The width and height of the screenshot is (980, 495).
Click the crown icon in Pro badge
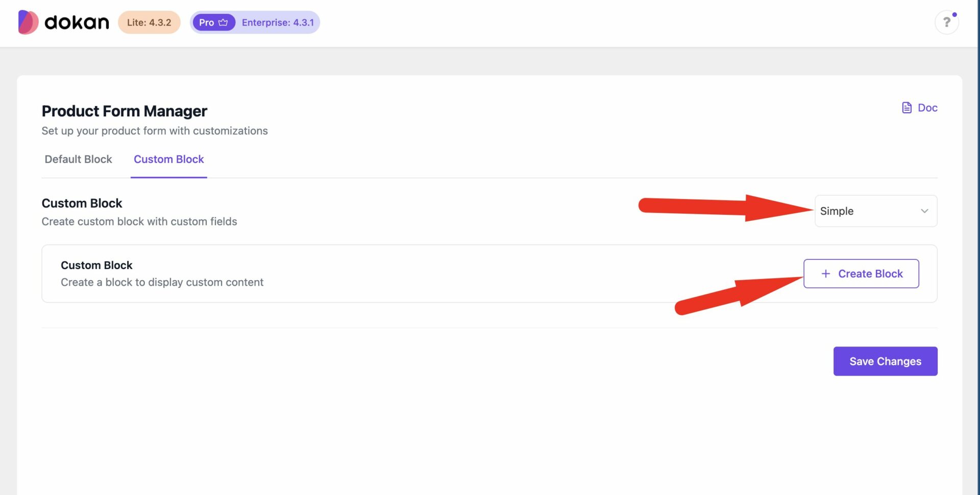(223, 22)
